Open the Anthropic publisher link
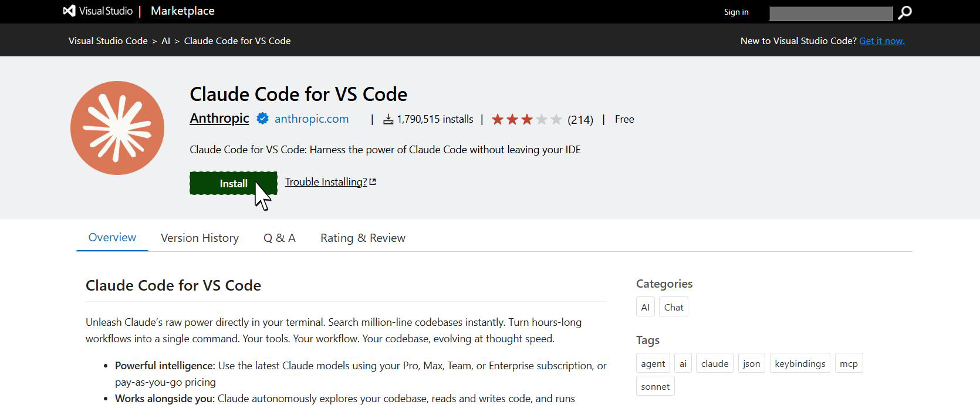The image size is (980, 408). [219, 119]
